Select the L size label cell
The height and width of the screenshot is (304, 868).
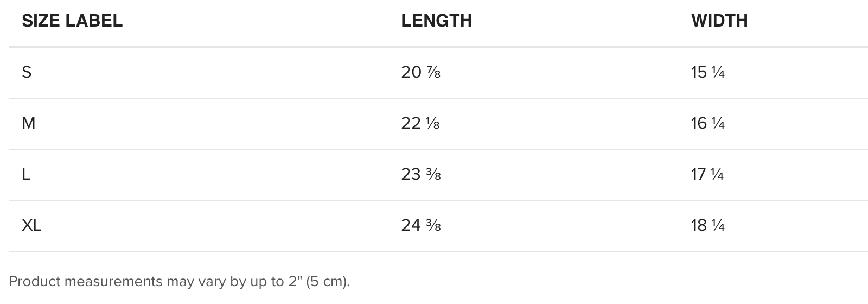coord(25,174)
